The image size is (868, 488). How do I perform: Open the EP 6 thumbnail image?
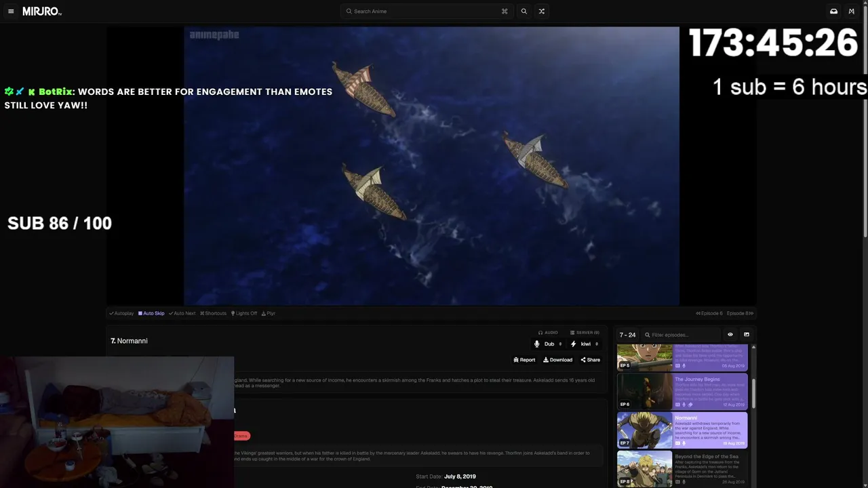644,391
